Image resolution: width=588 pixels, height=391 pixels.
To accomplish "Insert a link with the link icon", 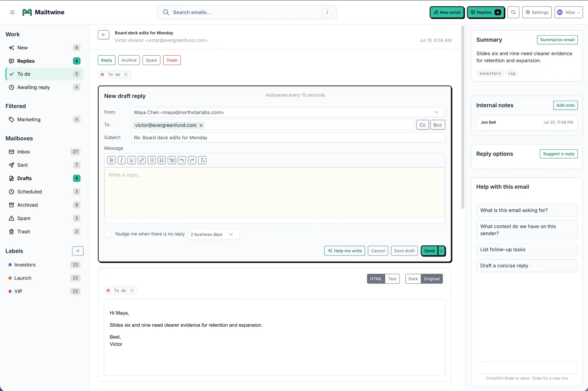I will point(142,160).
